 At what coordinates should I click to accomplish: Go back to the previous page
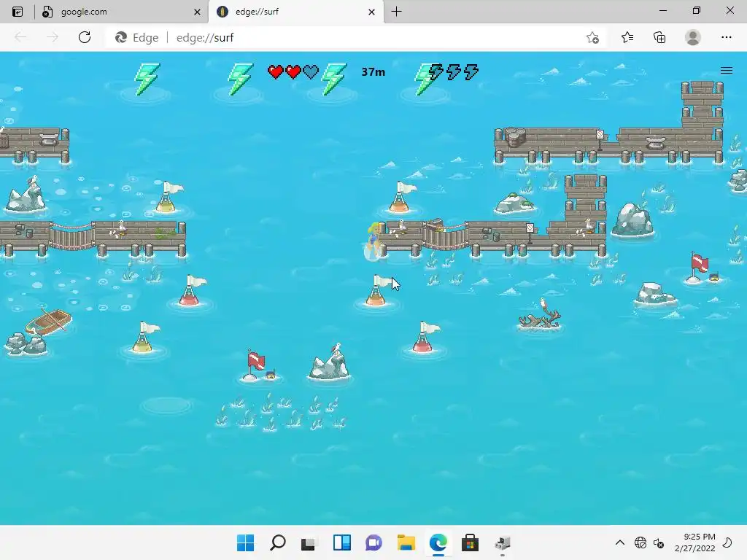click(20, 37)
